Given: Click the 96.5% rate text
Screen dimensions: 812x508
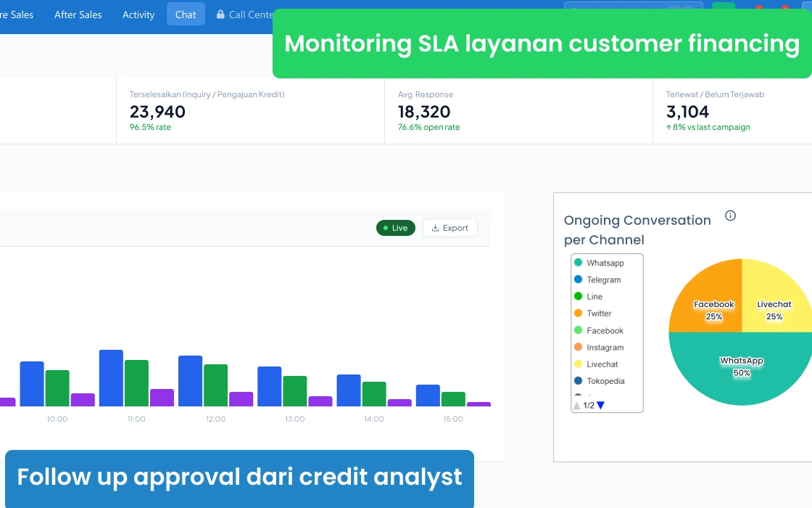Looking at the screenshot, I should coord(150,127).
